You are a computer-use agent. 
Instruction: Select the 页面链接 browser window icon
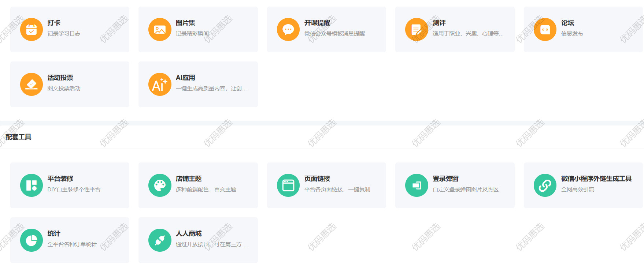click(288, 185)
